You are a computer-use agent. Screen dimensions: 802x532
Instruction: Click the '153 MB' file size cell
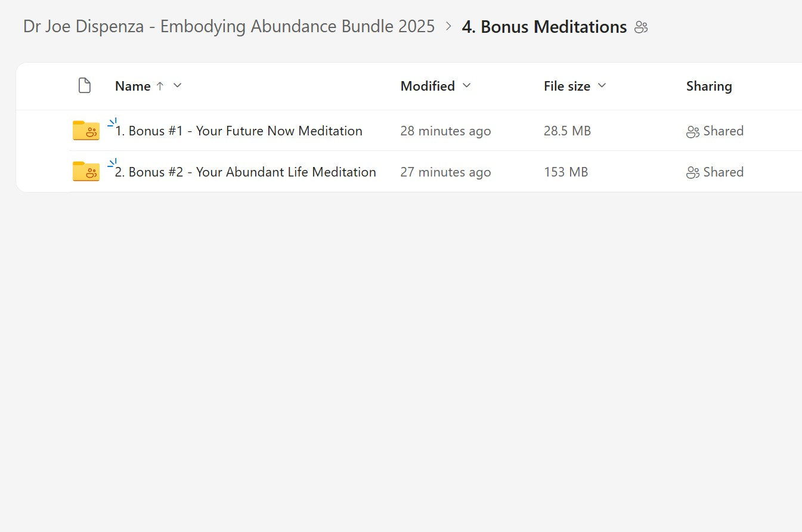[565, 172]
